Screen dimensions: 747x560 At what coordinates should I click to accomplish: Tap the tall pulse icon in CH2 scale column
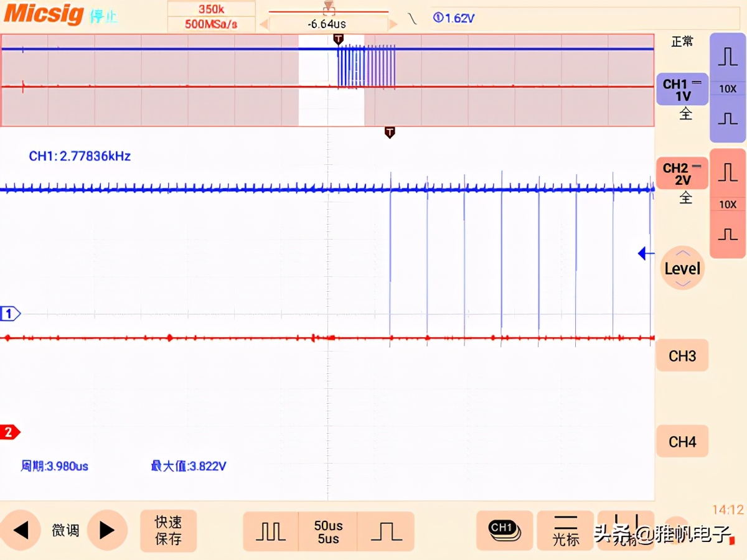(x=728, y=172)
